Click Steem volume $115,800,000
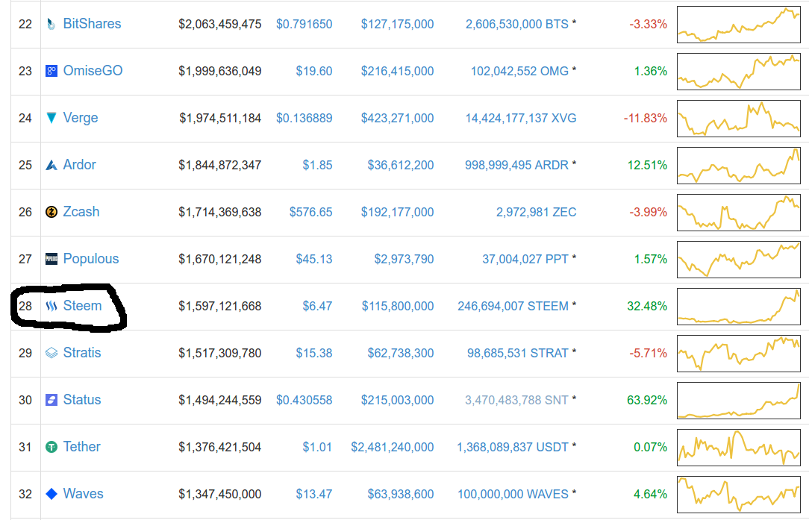Screen dimensions: 812x520 click(x=397, y=306)
